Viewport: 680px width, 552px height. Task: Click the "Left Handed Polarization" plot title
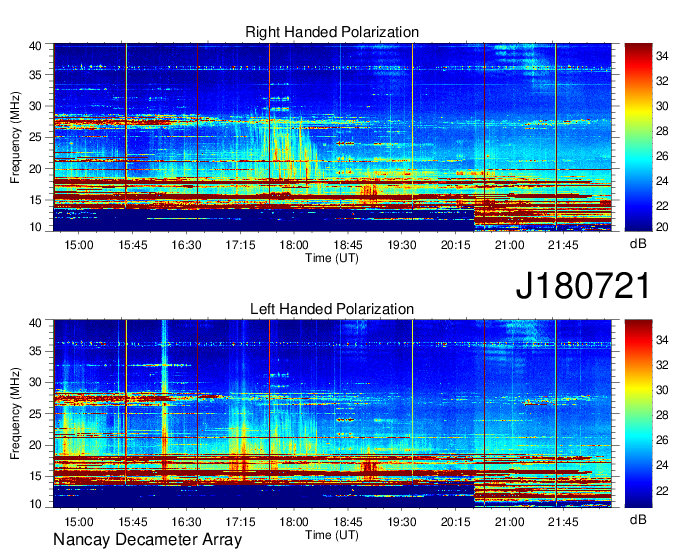coord(332,309)
